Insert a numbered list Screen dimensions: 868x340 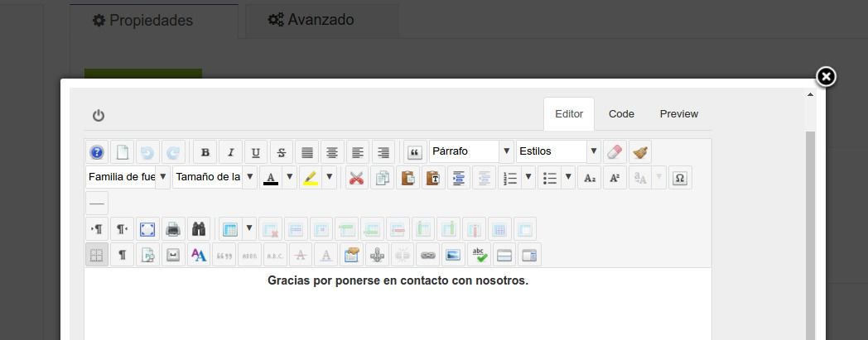click(x=510, y=178)
